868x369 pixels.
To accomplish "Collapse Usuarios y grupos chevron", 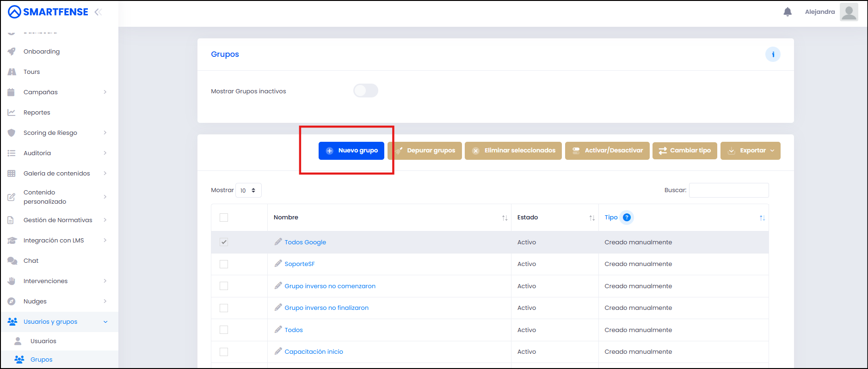I will (x=105, y=322).
